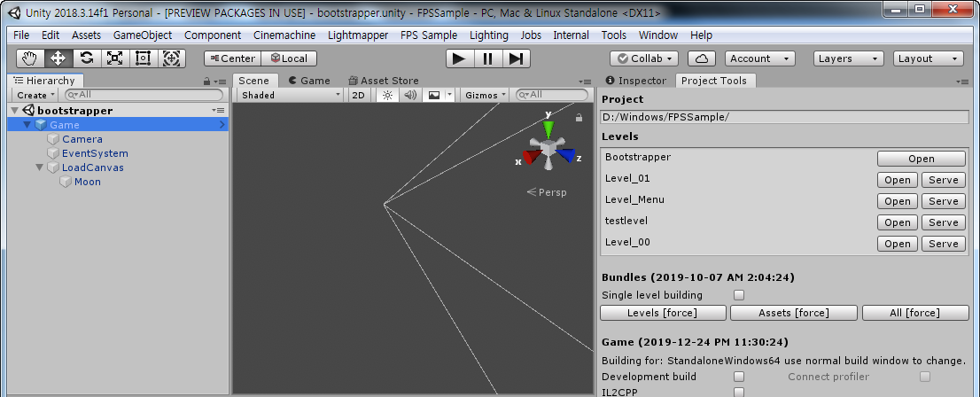Select the Rect transform tool
Screen dimensions: 980x397
coord(144,58)
